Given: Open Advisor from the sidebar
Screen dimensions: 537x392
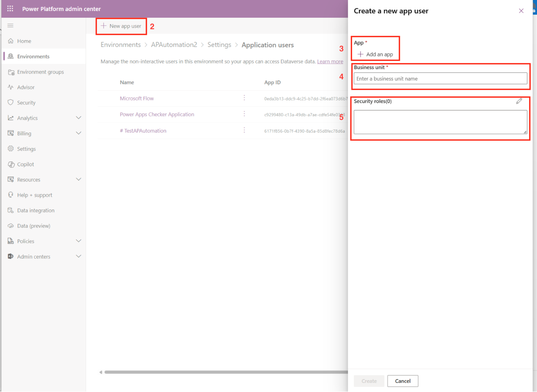Looking at the screenshot, I should tap(26, 87).
